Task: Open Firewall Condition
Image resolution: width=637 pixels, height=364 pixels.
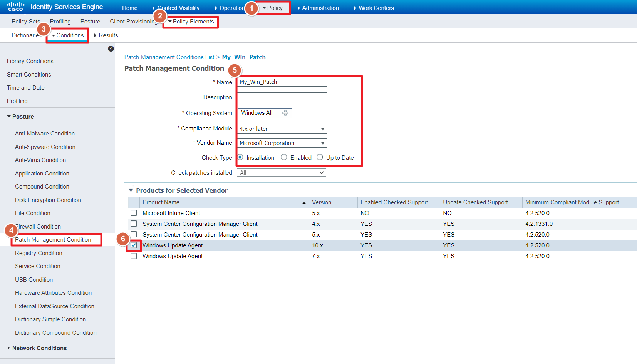Action: [38, 227]
